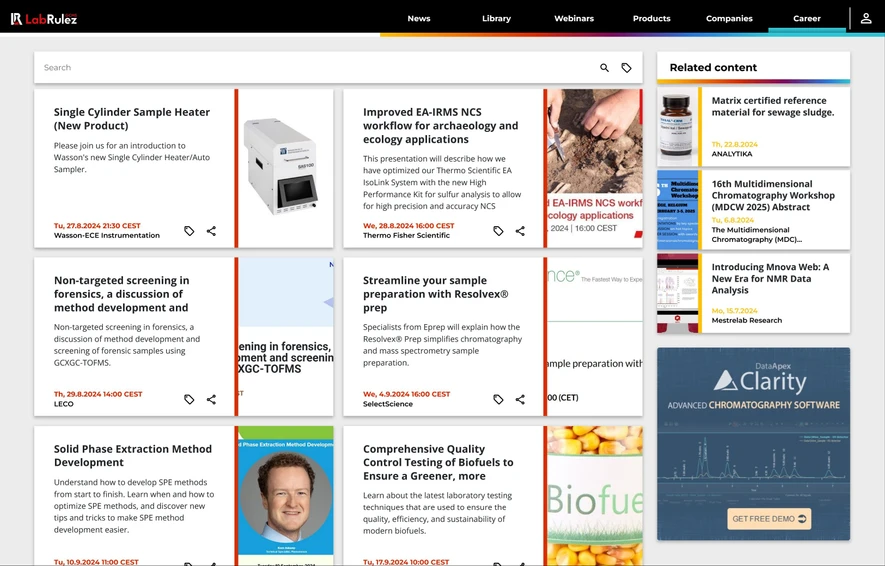Click the speaker portrait thumbnail

(x=286, y=495)
